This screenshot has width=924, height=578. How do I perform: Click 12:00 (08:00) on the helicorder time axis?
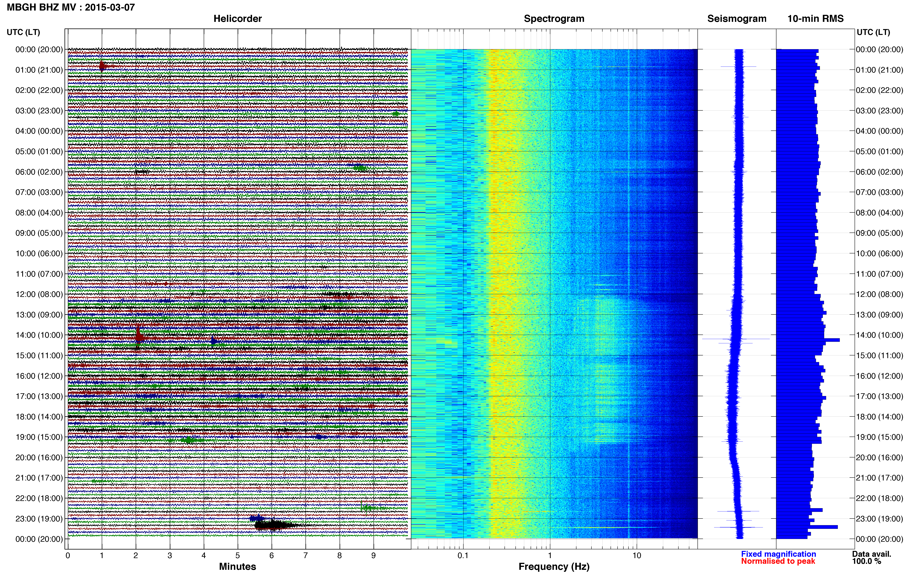coord(39,294)
